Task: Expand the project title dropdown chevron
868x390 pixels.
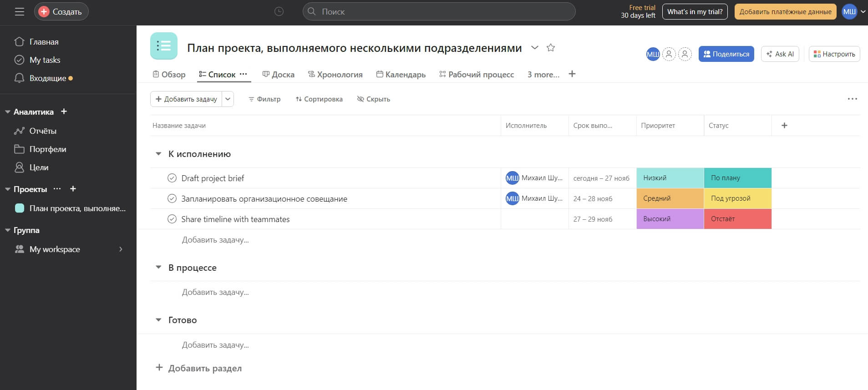Action: click(x=535, y=48)
